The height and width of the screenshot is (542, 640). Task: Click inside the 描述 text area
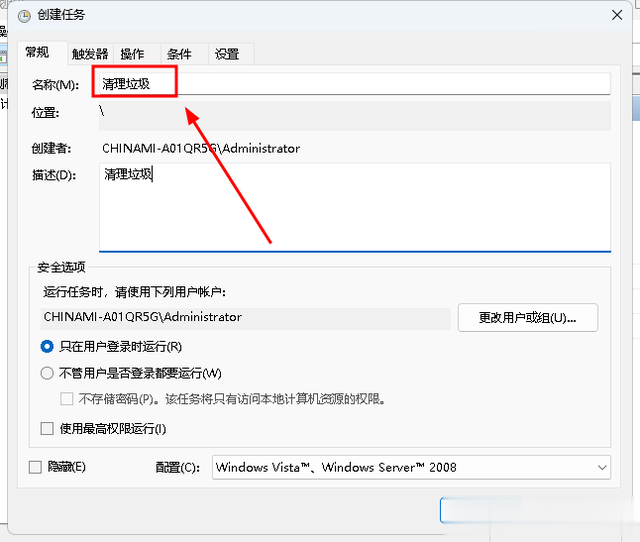355,207
